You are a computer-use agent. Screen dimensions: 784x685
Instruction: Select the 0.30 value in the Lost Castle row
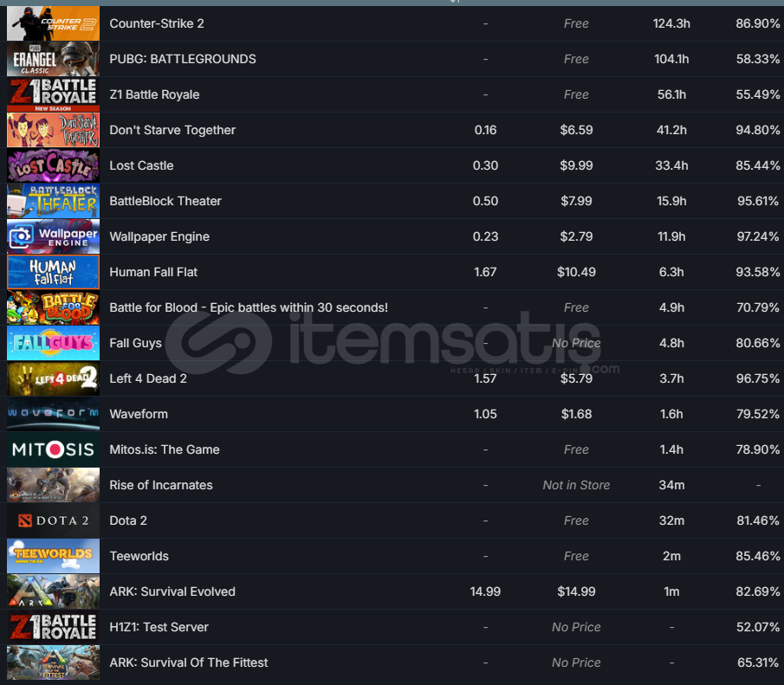point(485,165)
